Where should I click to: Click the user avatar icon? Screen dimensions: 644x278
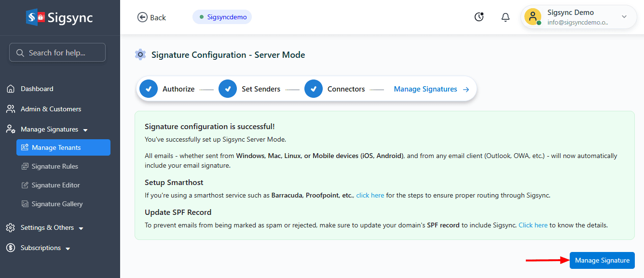pos(533,17)
